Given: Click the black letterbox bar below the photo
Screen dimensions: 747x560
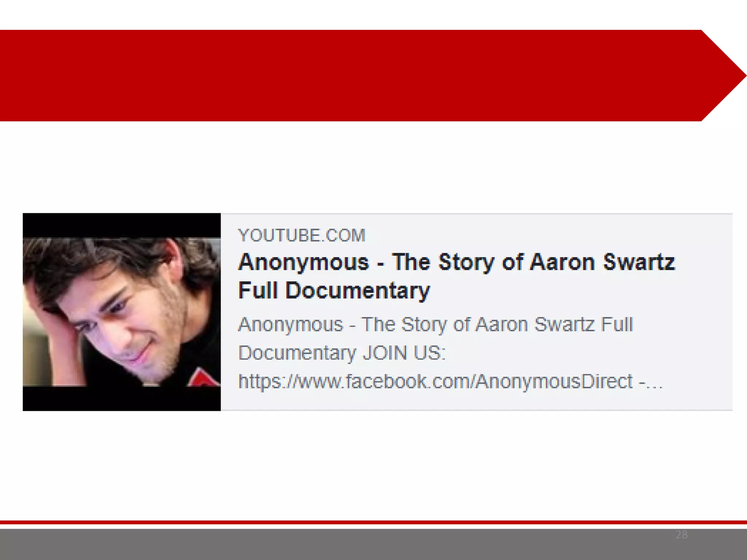Looking at the screenshot, I should tap(121, 398).
